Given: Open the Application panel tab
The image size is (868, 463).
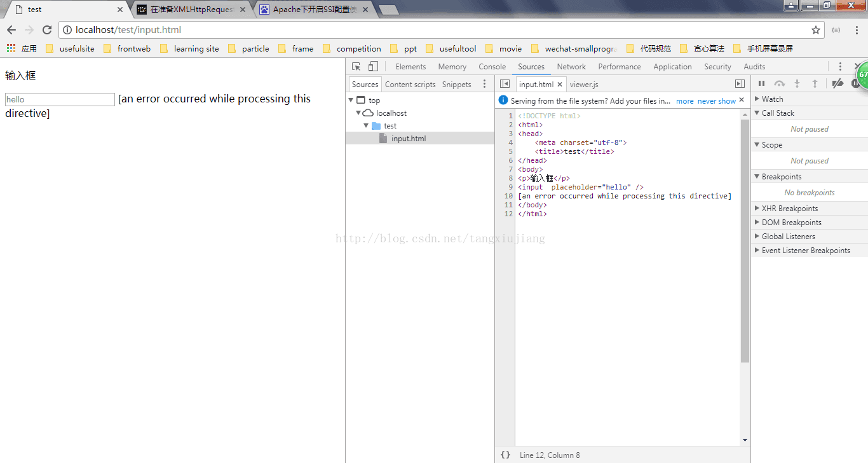Looking at the screenshot, I should [x=672, y=66].
